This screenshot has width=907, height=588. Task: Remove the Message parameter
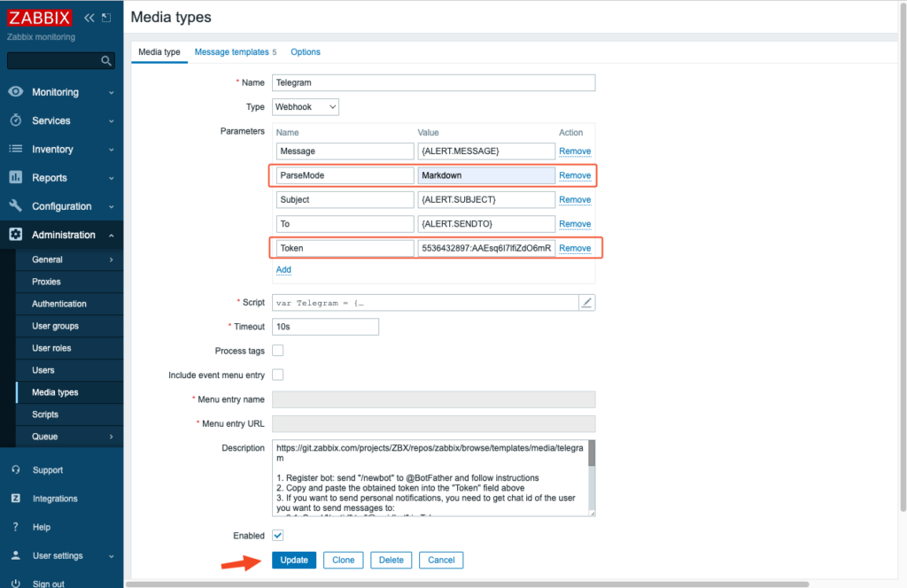575,151
